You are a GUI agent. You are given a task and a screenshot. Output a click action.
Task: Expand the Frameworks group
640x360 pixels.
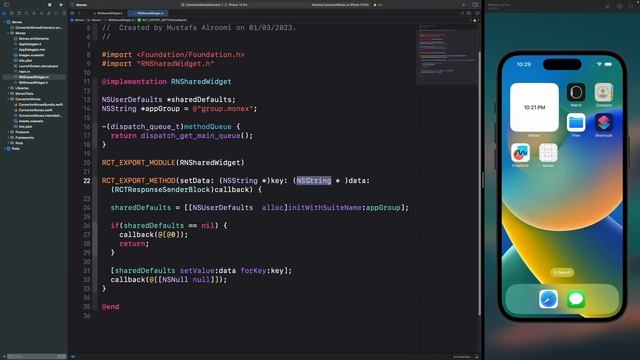click(x=8, y=138)
